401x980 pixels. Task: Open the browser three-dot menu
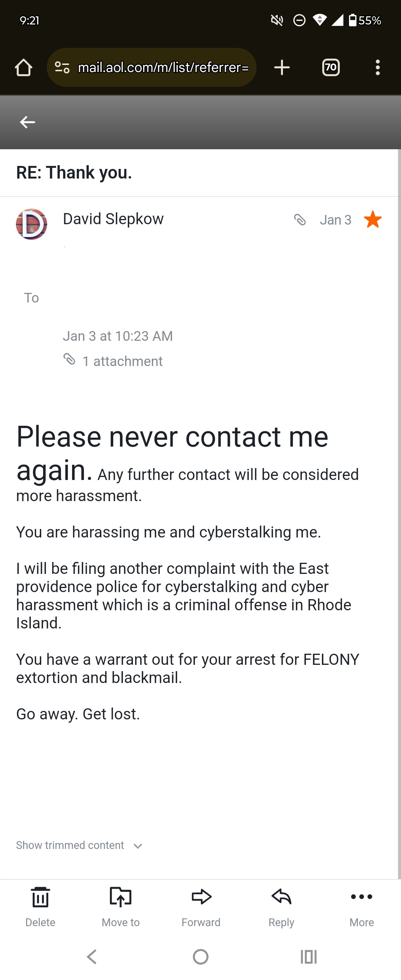tap(377, 68)
